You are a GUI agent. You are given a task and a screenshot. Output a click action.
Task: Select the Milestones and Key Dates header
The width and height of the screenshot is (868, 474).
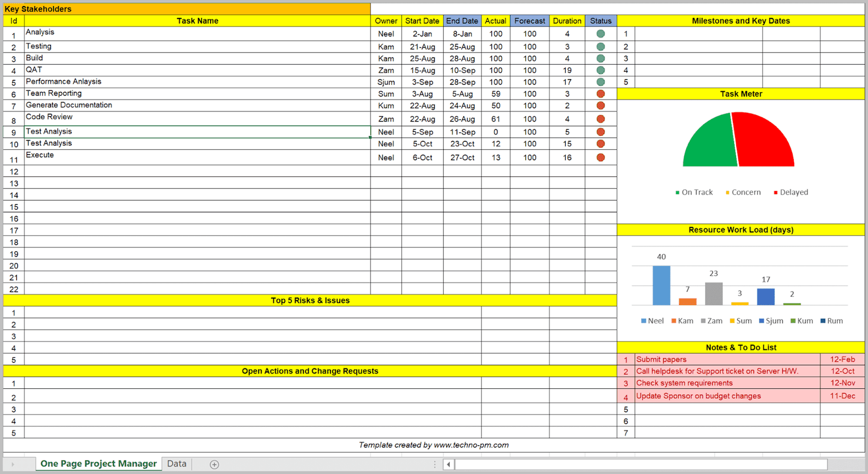click(x=741, y=21)
